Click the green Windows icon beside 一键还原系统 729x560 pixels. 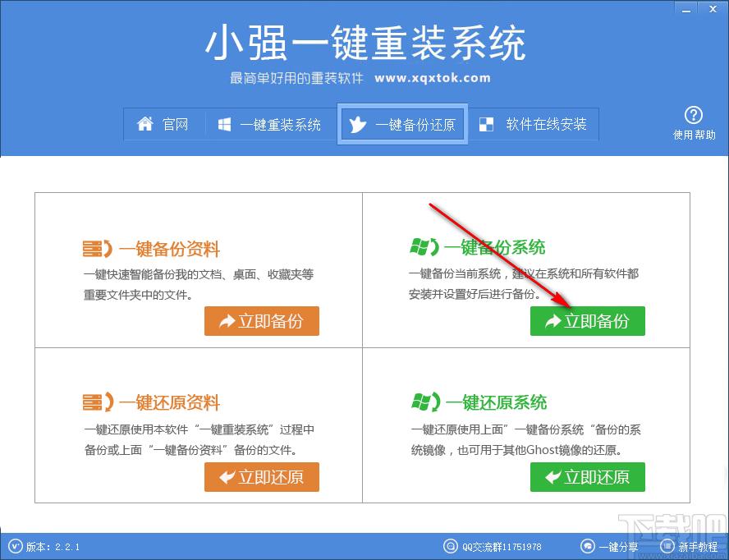tap(425, 402)
